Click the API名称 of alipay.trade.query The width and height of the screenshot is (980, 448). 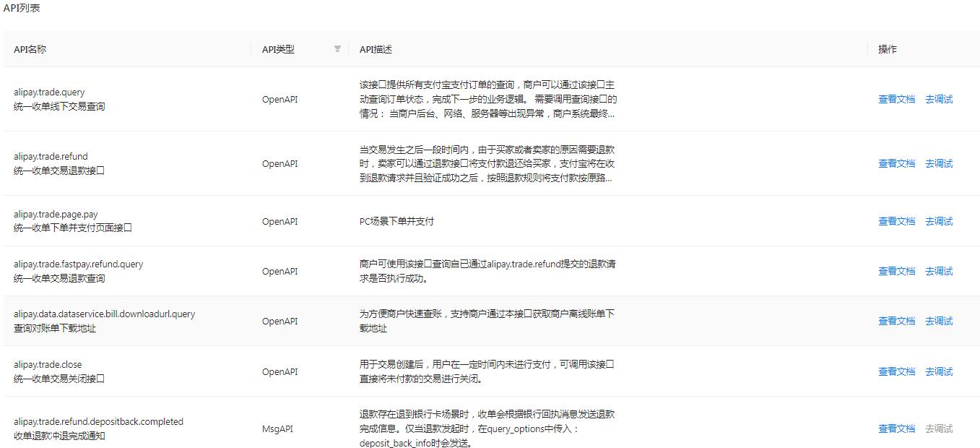(x=51, y=92)
